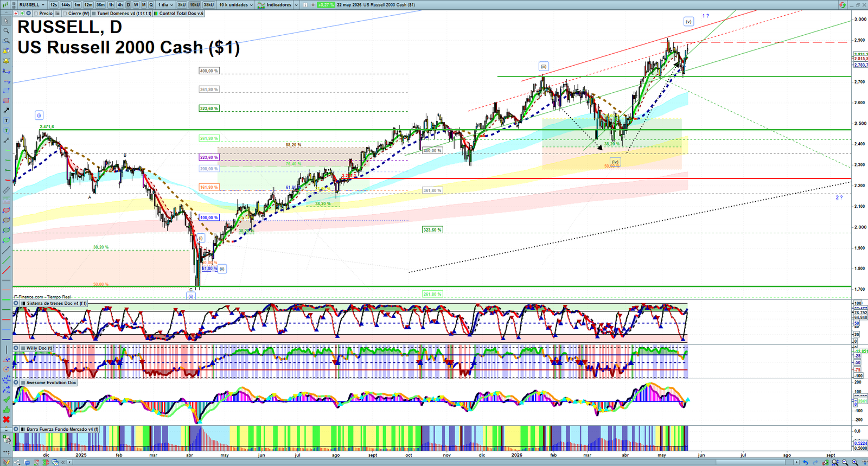Expand the Indicadores dropdown arrow
The height and width of the screenshot is (466, 868).
(x=296, y=5)
